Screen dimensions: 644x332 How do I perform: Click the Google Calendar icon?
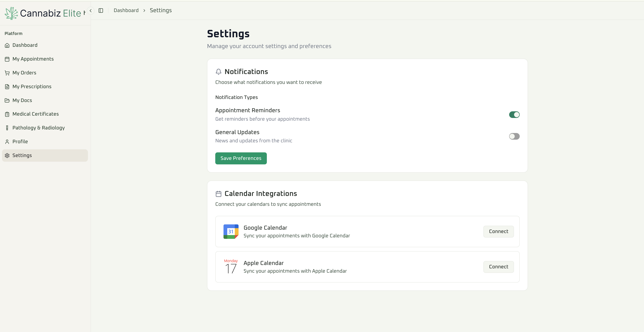click(231, 231)
